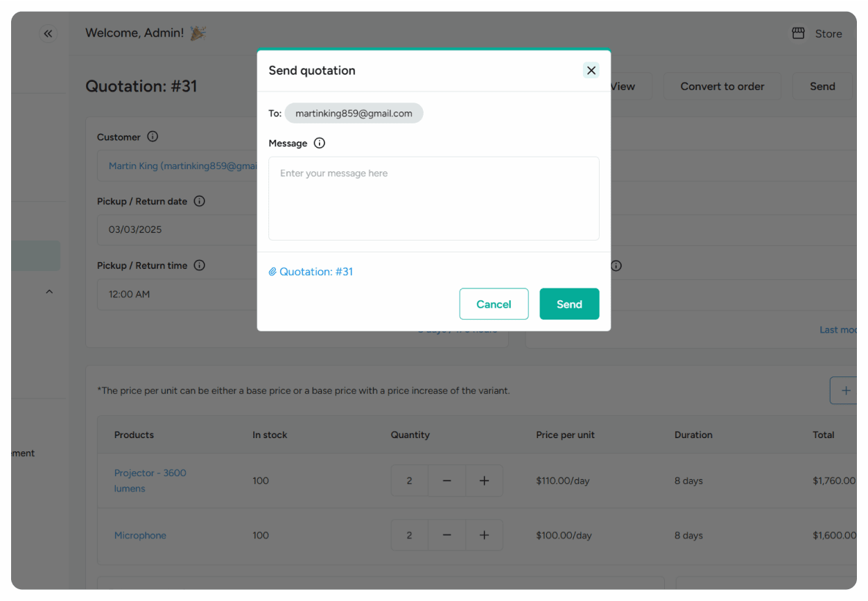The image size is (868, 601).
Task: Close the Send quotation dialog
Action: click(591, 70)
